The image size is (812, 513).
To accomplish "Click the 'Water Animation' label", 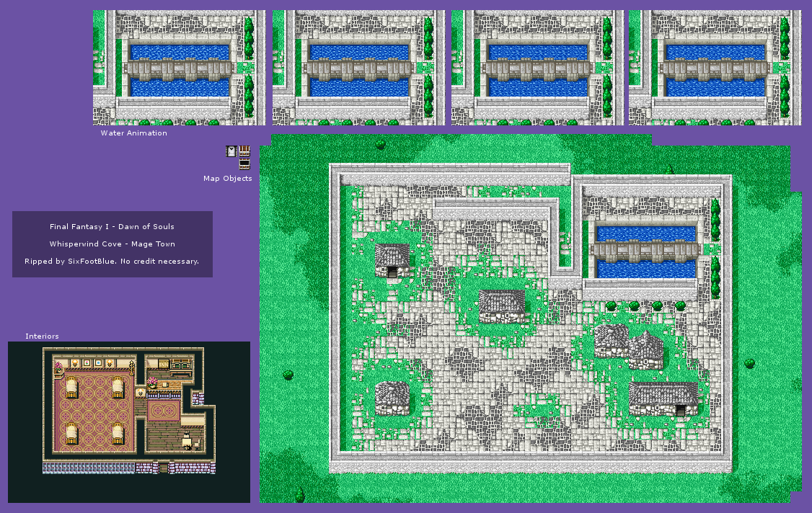I will click(x=133, y=133).
